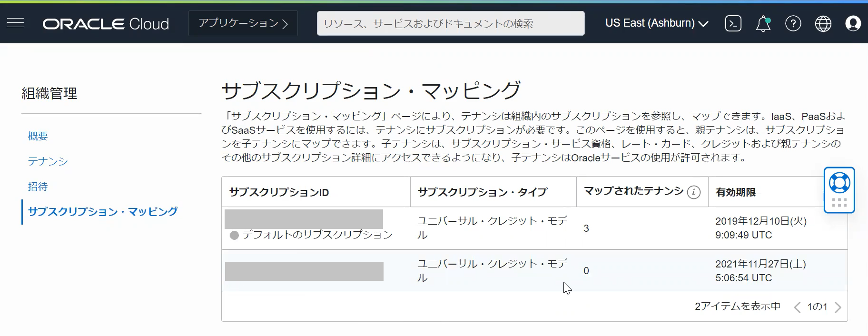Image resolution: width=868 pixels, height=336 pixels.
Task: Click the 2019年12月10日(火) expiry date
Action: pos(761,221)
